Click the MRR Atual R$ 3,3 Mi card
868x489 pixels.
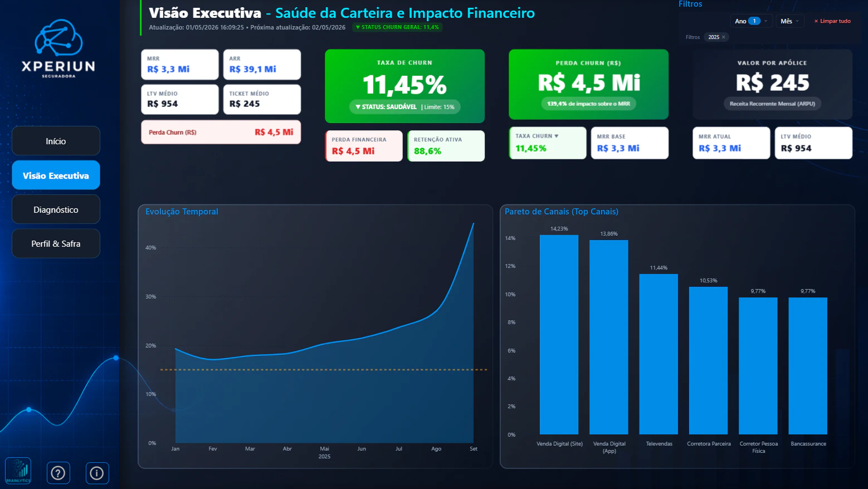click(731, 143)
